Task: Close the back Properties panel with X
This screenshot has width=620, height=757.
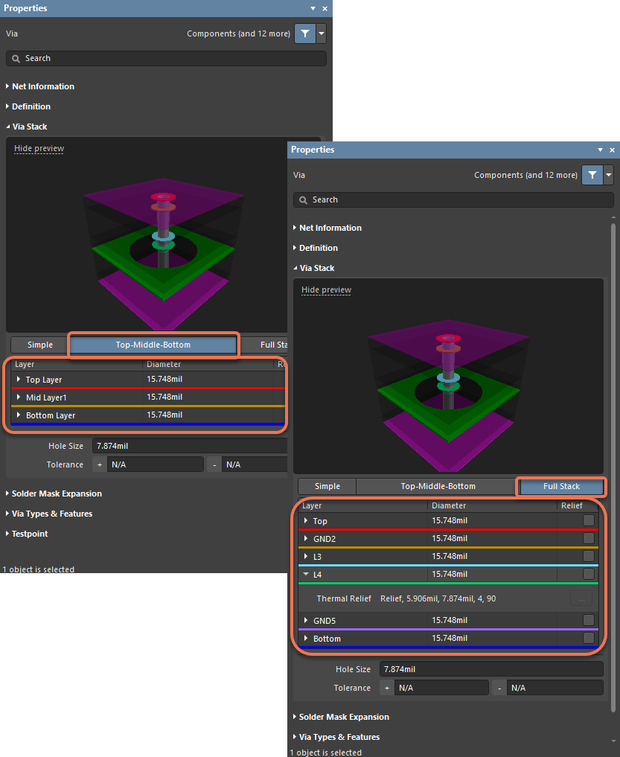Action: click(324, 8)
